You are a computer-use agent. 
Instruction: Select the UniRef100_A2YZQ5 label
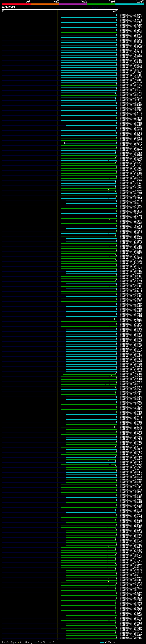click(x=131, y=72)
